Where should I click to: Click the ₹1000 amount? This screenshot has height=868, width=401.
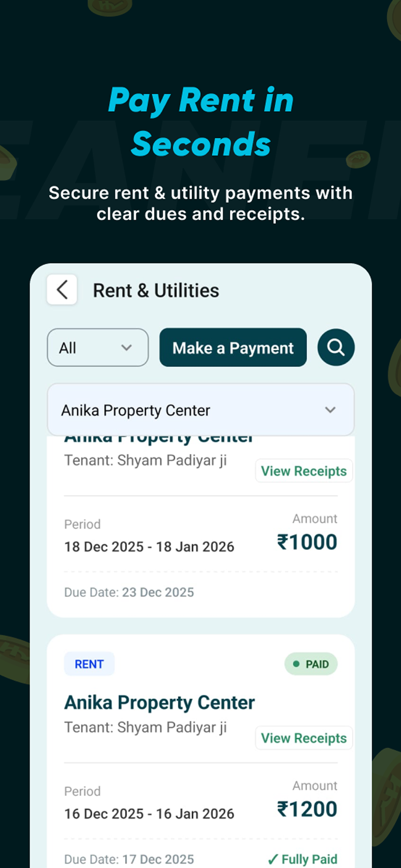click(x=307, y=542)
